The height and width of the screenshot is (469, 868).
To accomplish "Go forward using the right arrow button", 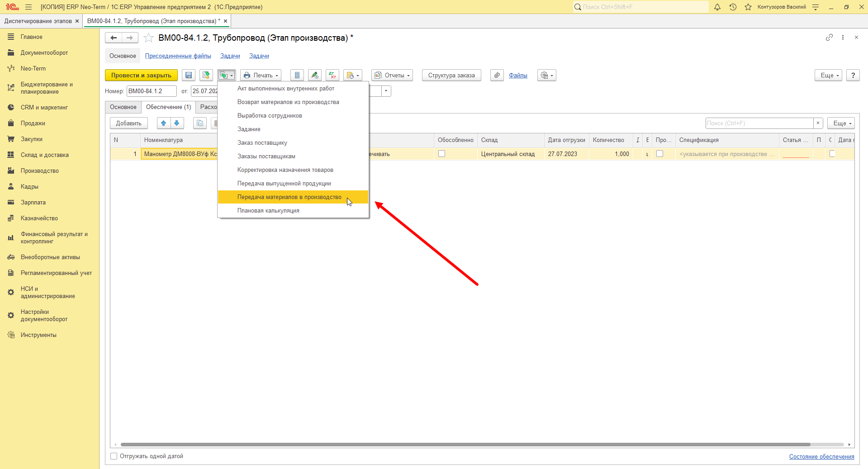I will tap(130, 38).
